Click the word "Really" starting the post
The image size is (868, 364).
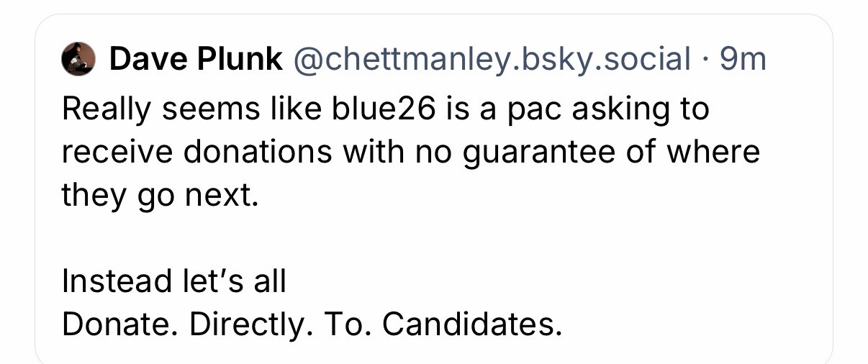[107, 109]
